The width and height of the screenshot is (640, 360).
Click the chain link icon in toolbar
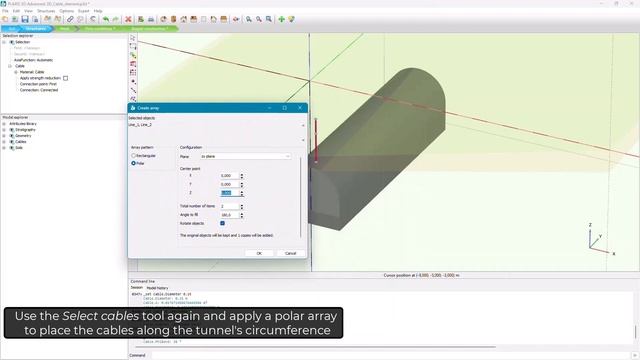(x=70, y=19)
